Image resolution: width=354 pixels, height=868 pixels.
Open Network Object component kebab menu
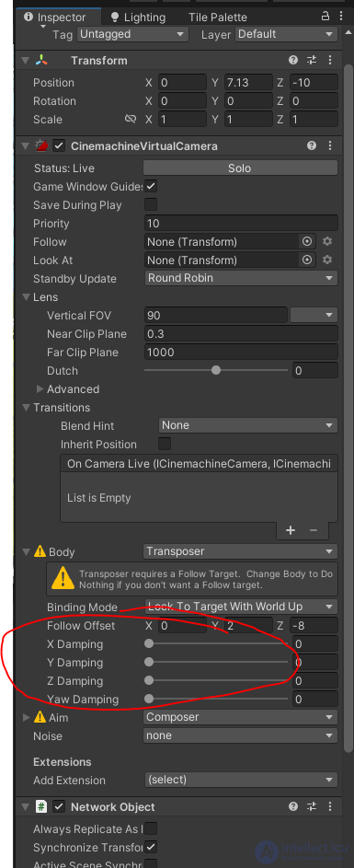click(330, 806)
